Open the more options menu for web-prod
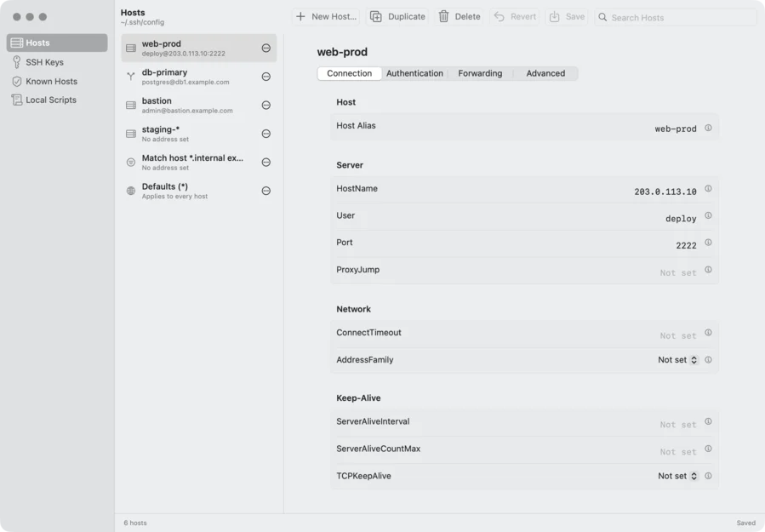765x532 pixels. [x=265, y=48]
